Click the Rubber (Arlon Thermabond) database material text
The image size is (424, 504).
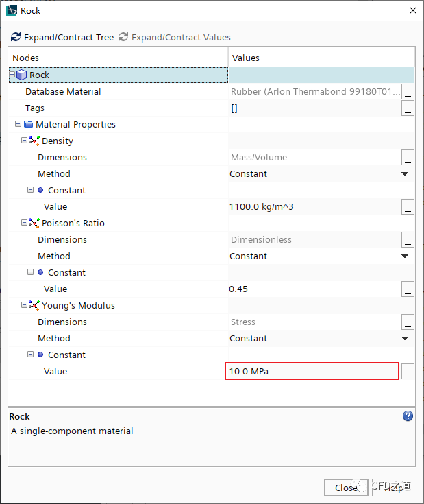pos(316,92)
